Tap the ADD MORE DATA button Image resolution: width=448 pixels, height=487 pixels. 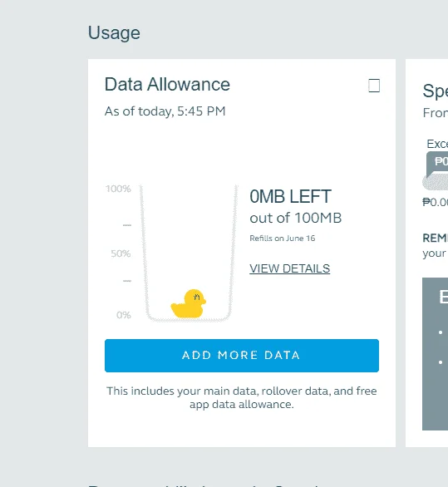click(242, 356)
